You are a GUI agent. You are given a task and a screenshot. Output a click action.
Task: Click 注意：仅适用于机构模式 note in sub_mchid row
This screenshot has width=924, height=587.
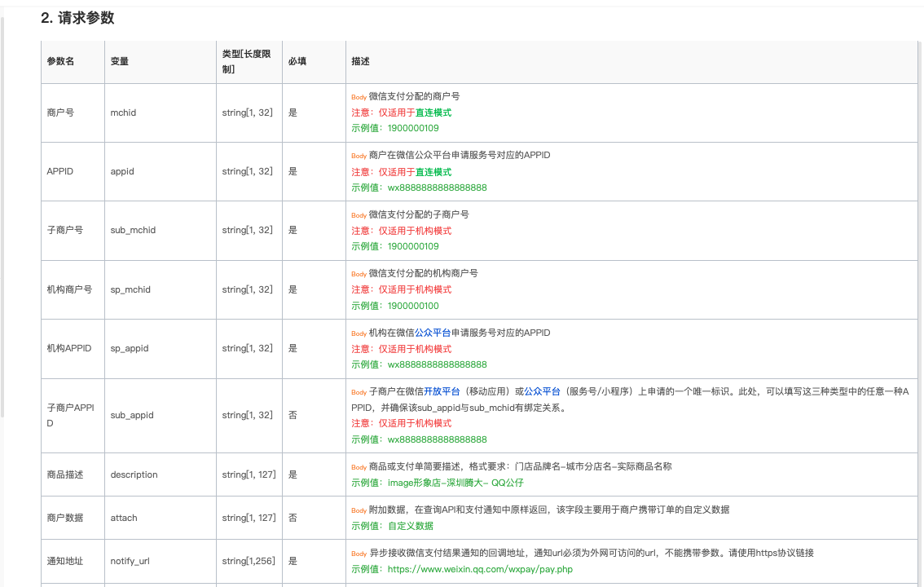point(402,231)
